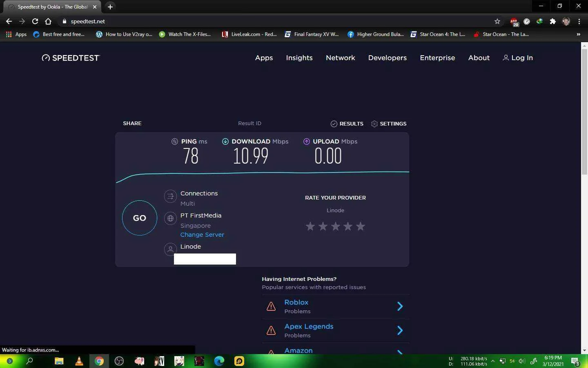Open the Higher Ground Facebook bookmark
This screenshot has height=368, width=588.
pos(376,34)
